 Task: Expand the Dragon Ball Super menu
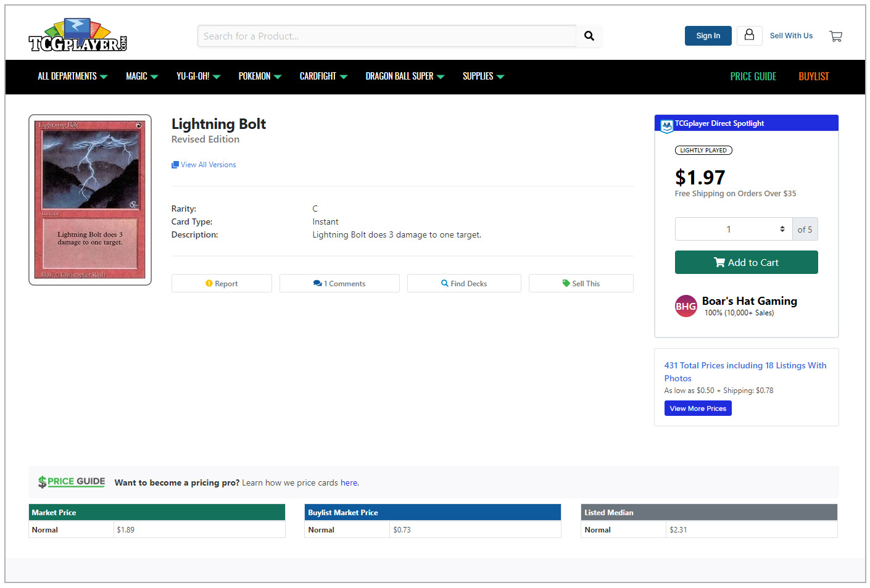tap(405, 77)
